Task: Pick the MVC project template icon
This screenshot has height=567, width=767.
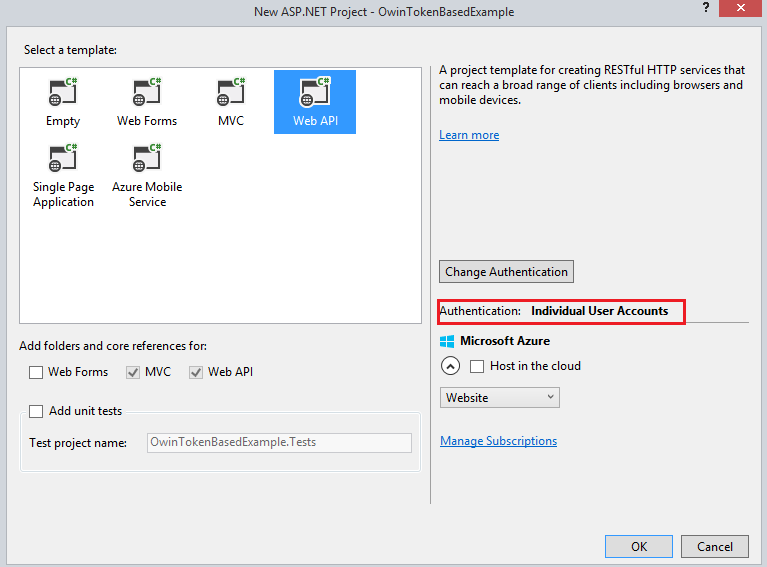Action: (x=231, y=93)
